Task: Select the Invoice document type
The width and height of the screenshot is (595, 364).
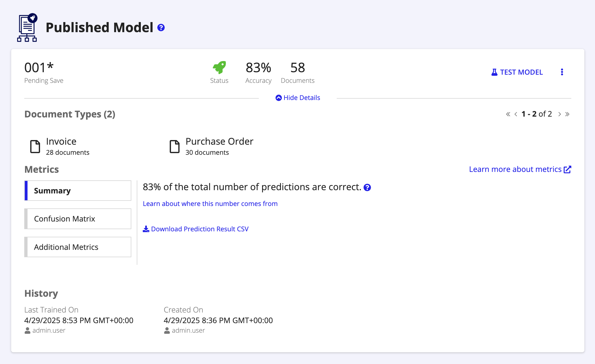Action: tap(61, 141)
